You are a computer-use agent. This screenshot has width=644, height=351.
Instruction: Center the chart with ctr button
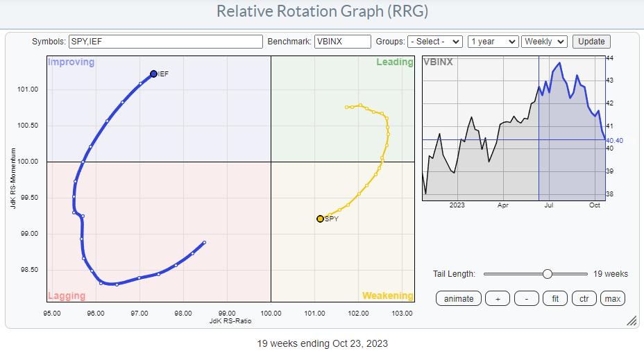[584, 298]
